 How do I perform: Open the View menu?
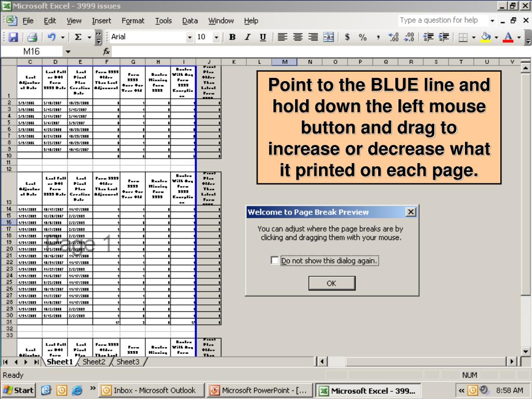coord(74,21)
